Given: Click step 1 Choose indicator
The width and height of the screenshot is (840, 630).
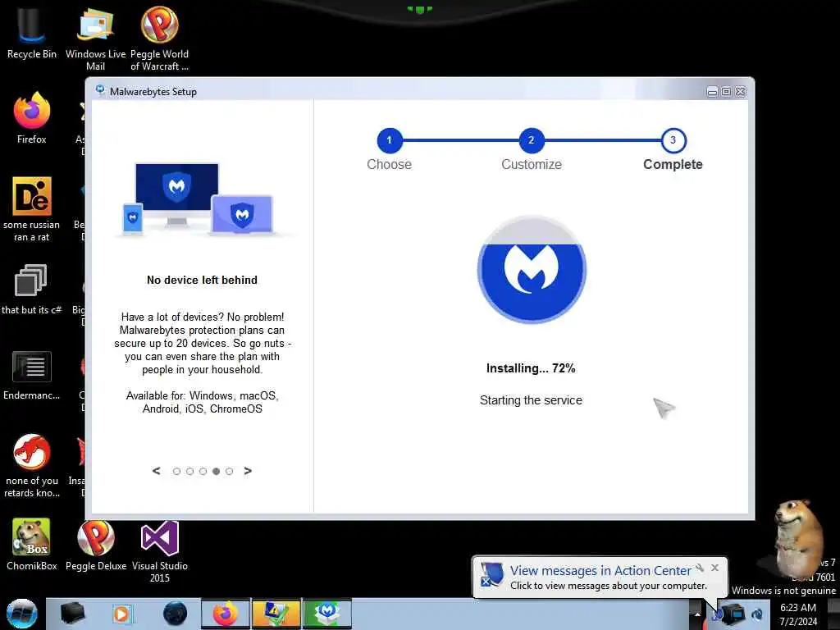Looking at the screenshot, I should tap(390, 140).
